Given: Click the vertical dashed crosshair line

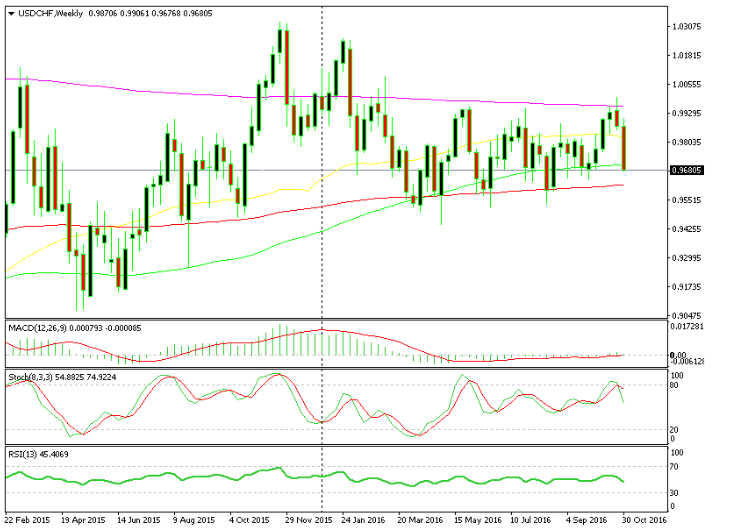Looking at the screenshot, I should coord(322,256).
